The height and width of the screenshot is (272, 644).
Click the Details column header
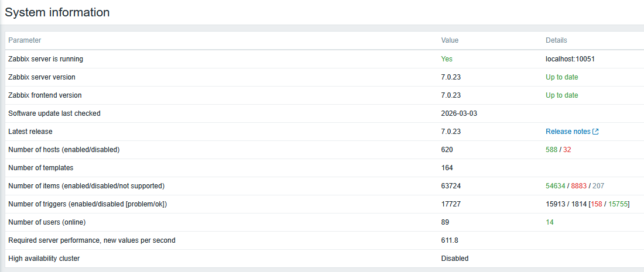coord(556,40)
